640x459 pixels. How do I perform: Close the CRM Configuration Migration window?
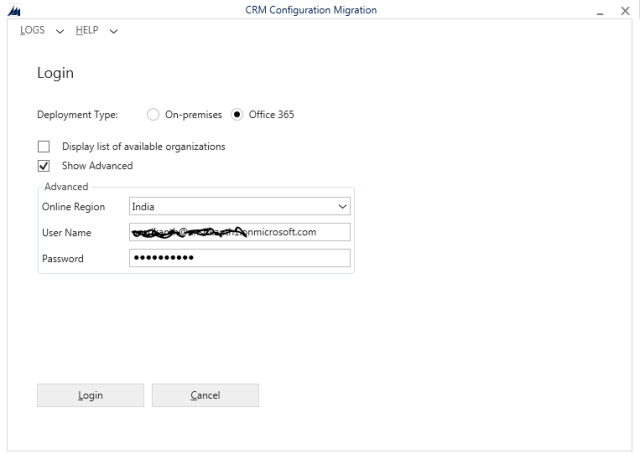pos(625,11)
